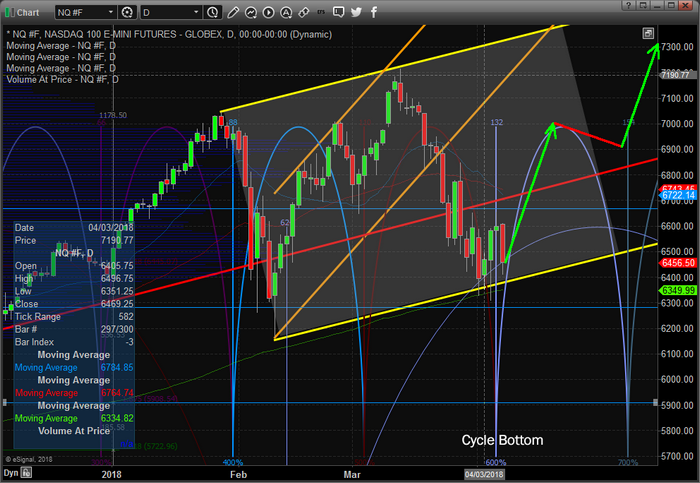This screenshot has height=483, width=700.
Task: Click the Close 6469.25 data row
Action: tap(74, 304)
